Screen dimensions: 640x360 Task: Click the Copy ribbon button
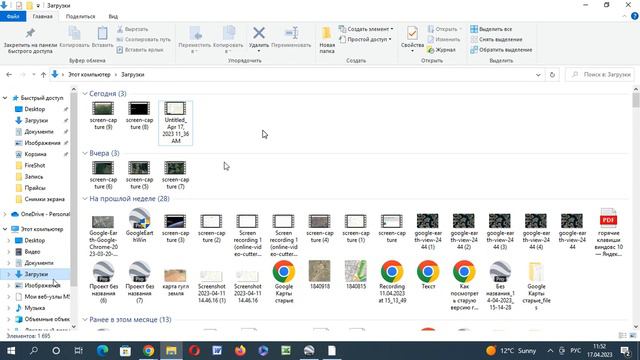[74, 38]
